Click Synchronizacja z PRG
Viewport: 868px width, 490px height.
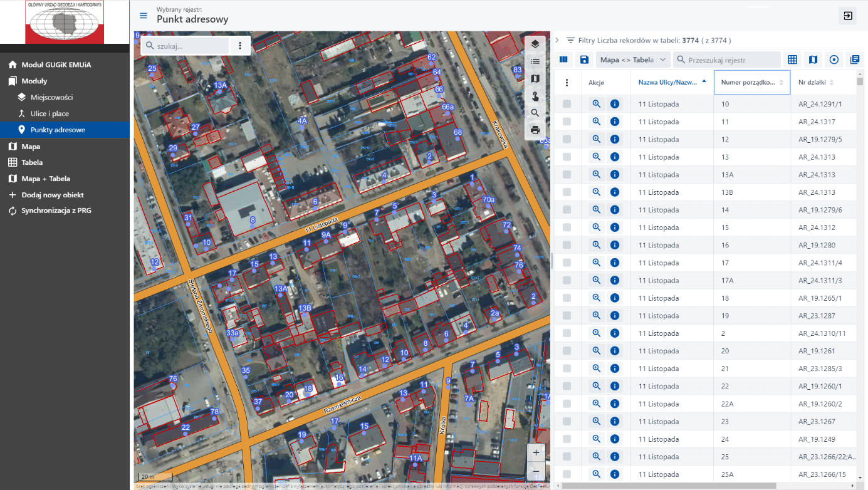(x=56, y=211)
